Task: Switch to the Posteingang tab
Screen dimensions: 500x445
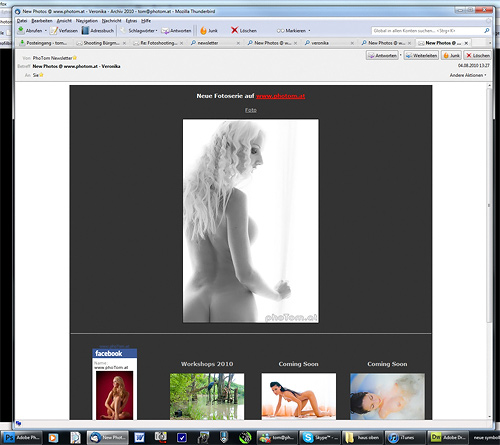Action: point(44,43)
